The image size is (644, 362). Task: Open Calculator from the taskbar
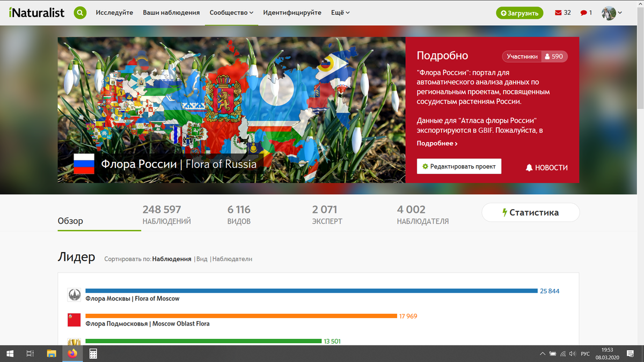coord(92,353)
